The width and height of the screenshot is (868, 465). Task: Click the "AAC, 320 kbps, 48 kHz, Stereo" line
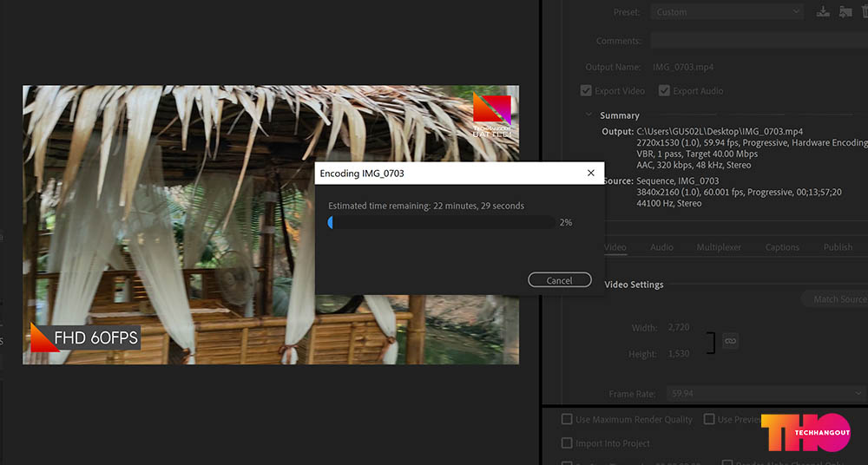694,165
